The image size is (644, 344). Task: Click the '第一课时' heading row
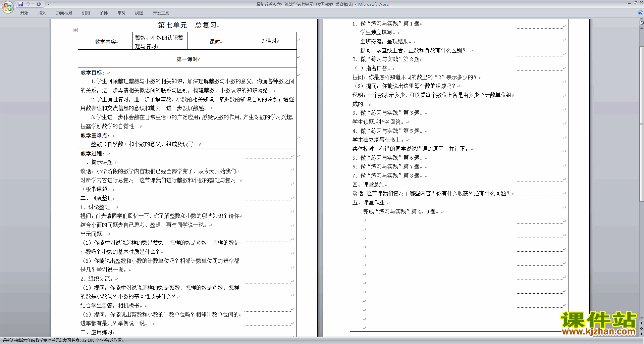187,59
